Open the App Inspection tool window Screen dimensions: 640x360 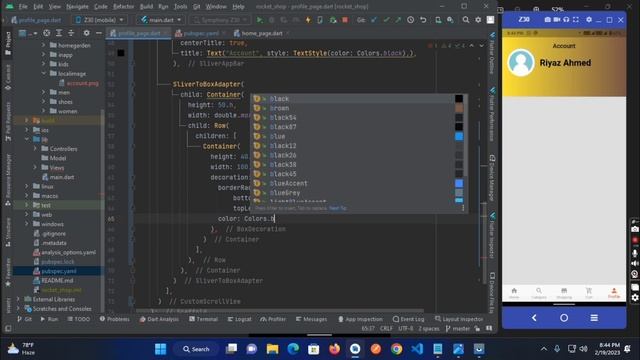pos(360,319)
